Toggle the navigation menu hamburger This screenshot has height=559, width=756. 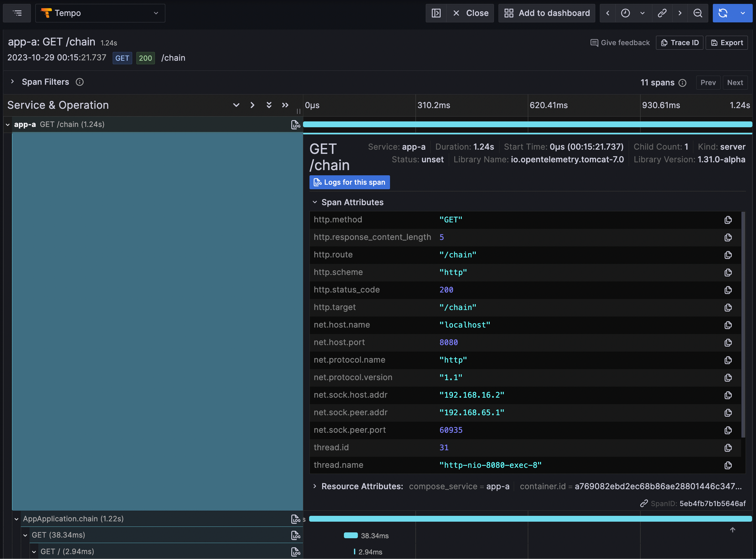click(x=17, y=13)
